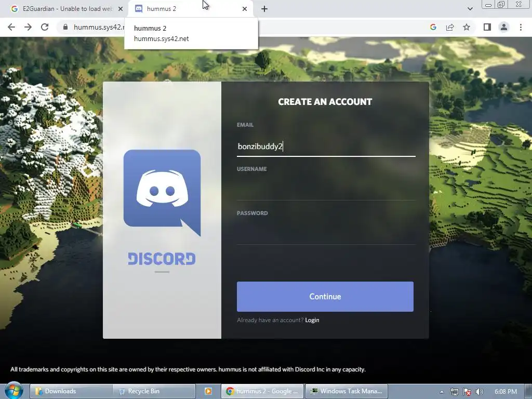532x399 pixels.
Task: Select the hummus 2 tab
Action: coord(192,9)
